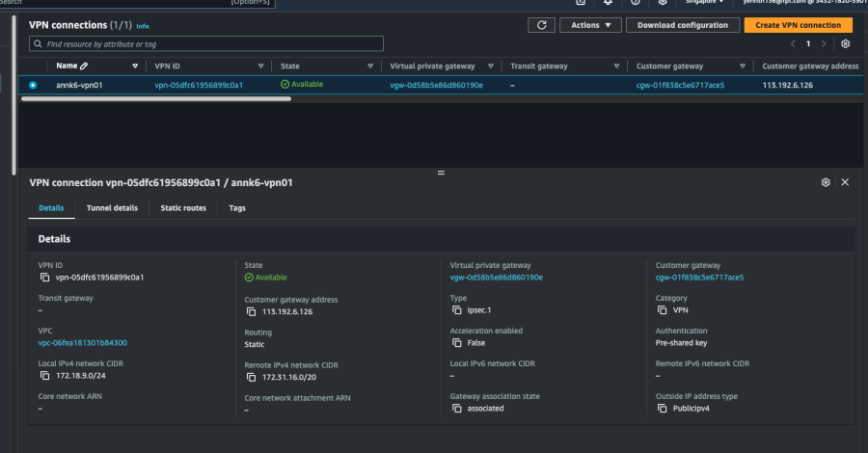Click Create VPN connection button
This screenshot has height=453, width=868.
pos(798,25)
